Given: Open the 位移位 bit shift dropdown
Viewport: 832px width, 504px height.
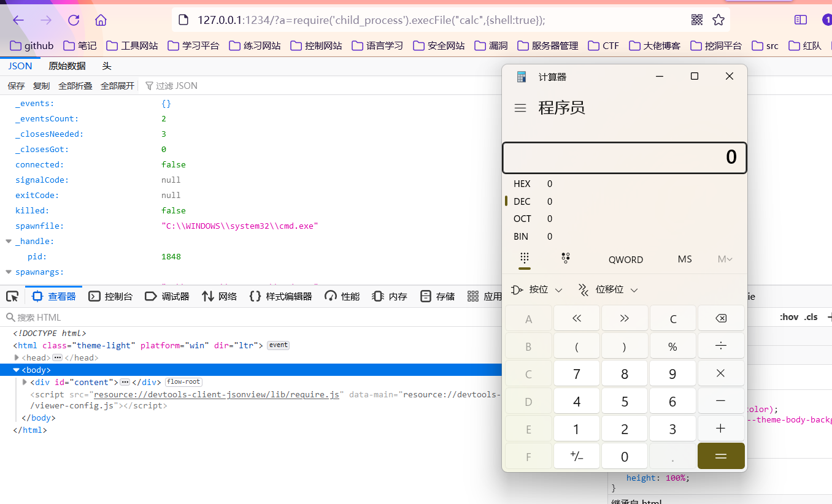Looking at the screenshot, I should 607,289.
